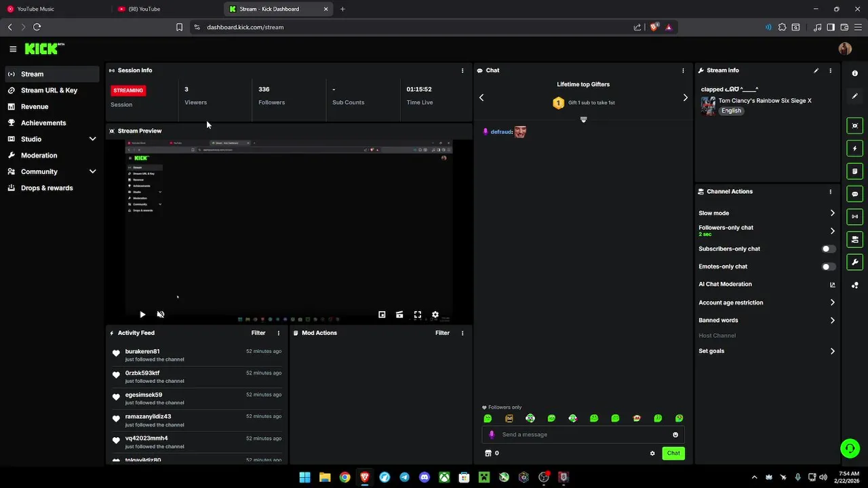The height and width of the screenshot is (488, 868).
Task: Open the Discord icon in the taskbar
Action: click(425, 477)
